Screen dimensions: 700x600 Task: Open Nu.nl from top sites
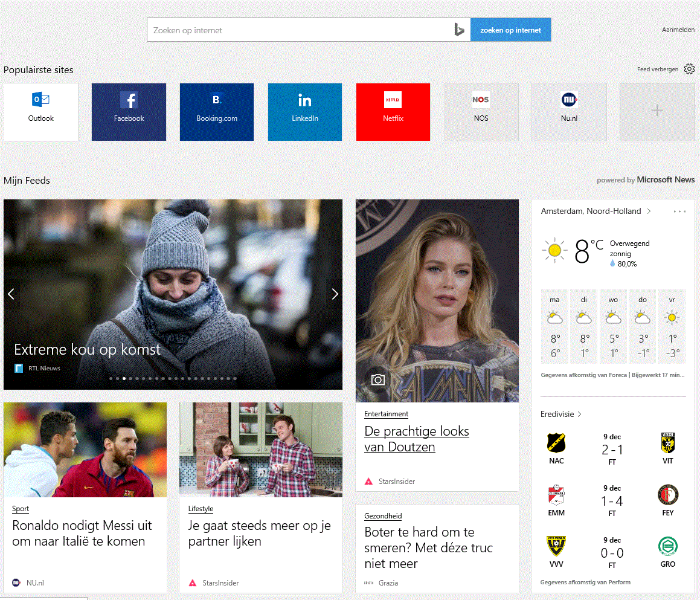point(569,112)
